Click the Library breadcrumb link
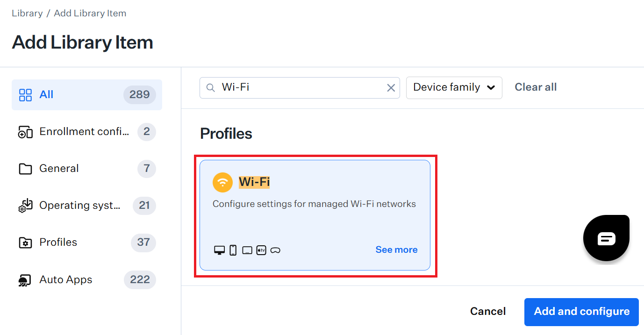 click(x=27, y=13)
